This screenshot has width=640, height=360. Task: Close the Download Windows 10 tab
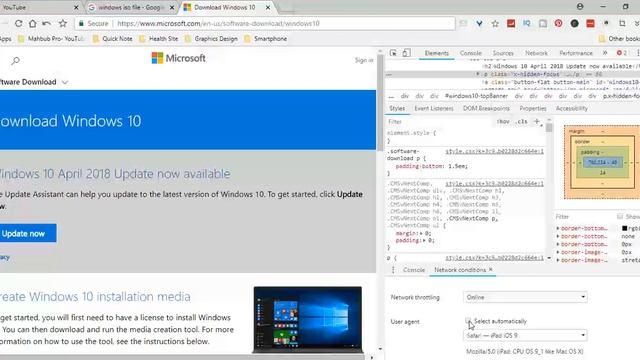point(268,7)
